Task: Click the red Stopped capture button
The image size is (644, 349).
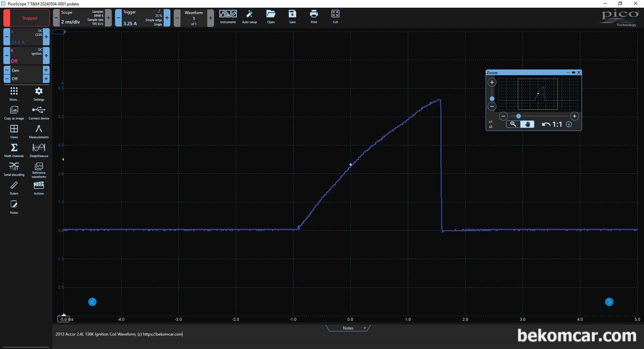Action: coord(27,18)
